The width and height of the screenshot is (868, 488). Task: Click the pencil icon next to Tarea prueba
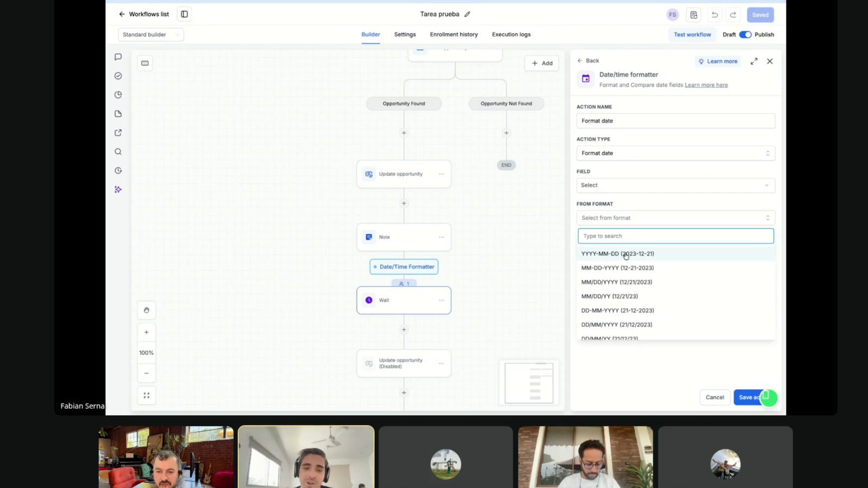(467, 14)
